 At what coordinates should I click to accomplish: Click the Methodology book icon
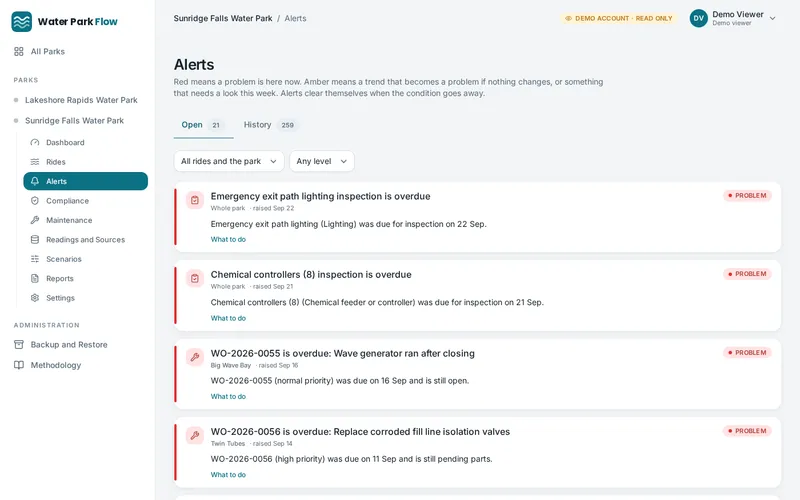coord(19,365)
